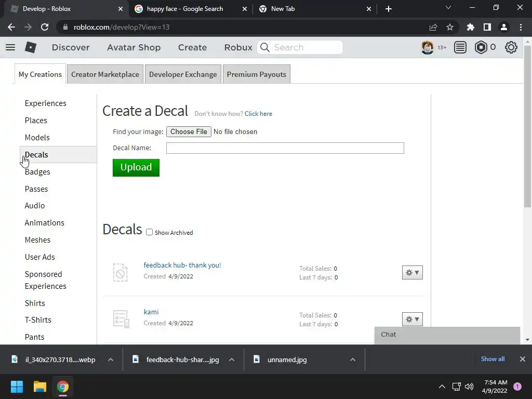Expand options for feedback-hub-shar jpg download

(232, 360)
